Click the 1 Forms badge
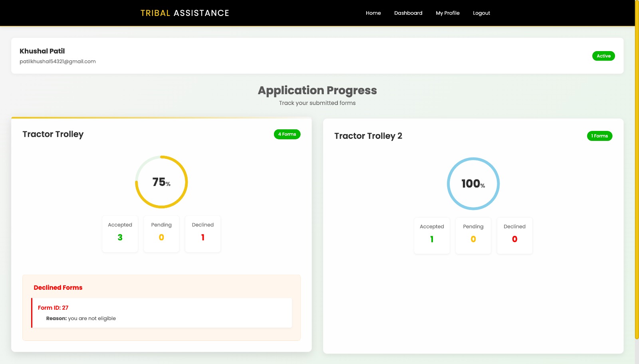This screenshot has width=639, height=364. coord(599,136)
